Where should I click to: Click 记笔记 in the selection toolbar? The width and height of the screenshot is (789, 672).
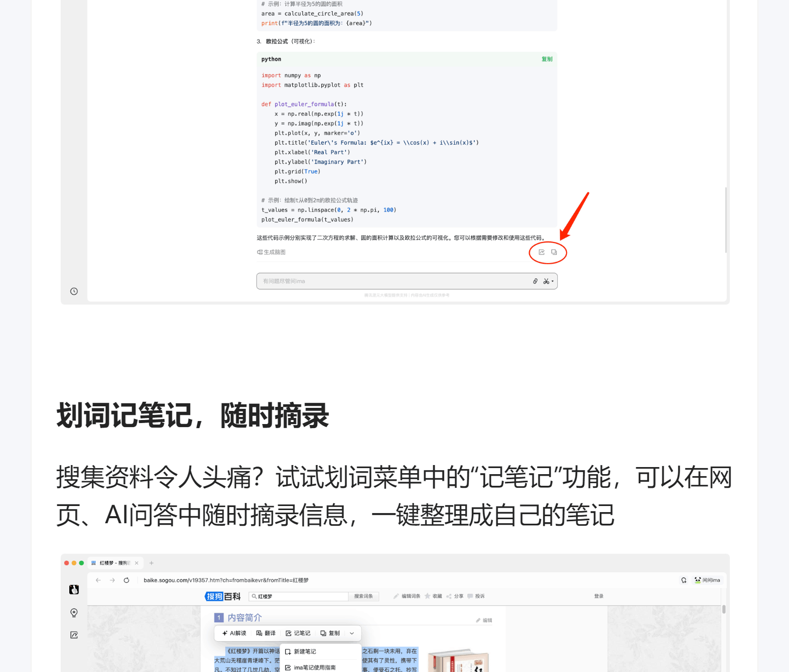[298, 634]
